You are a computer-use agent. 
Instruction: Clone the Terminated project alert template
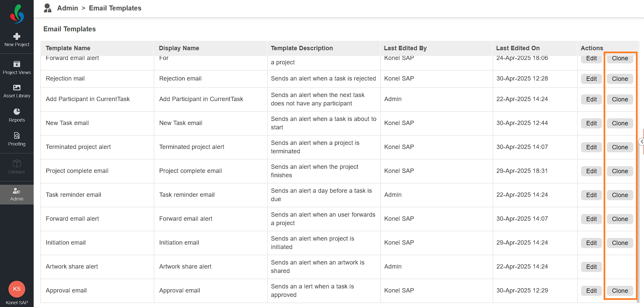pyautogui.click(x=620, y=147)
